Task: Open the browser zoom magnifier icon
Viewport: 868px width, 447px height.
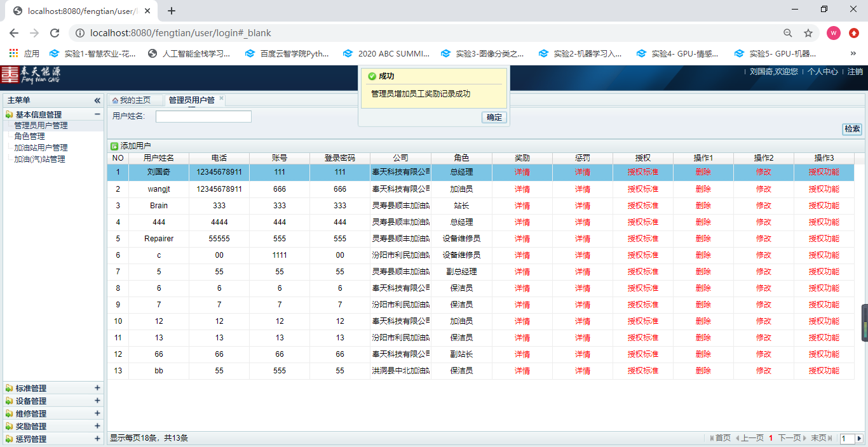Action: pos(788,33)
